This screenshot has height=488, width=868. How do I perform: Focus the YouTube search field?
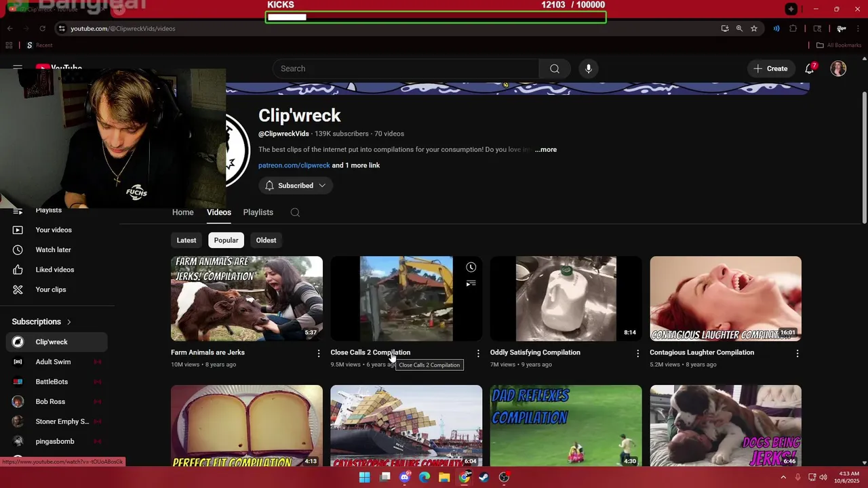tap(406, 68)
